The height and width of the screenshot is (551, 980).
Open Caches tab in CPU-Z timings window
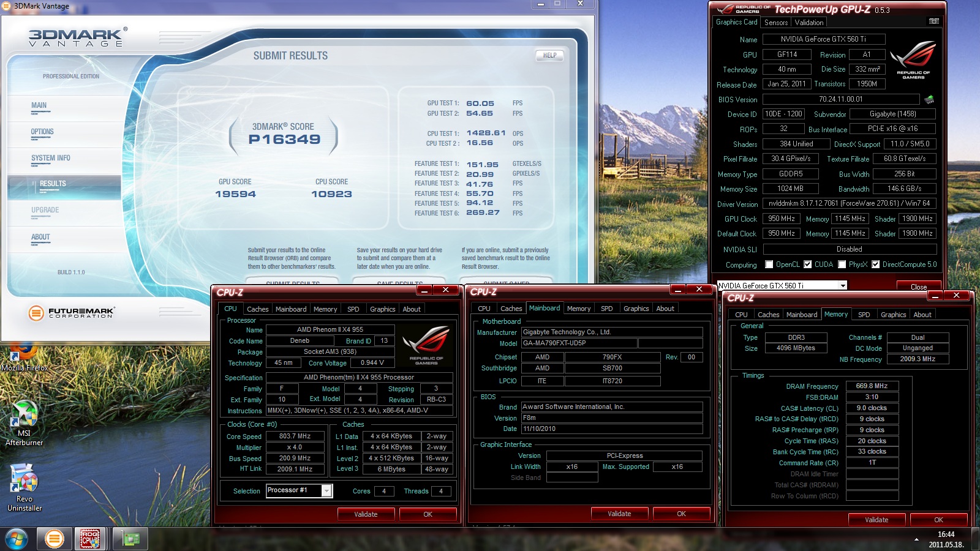tap(769, 315)
